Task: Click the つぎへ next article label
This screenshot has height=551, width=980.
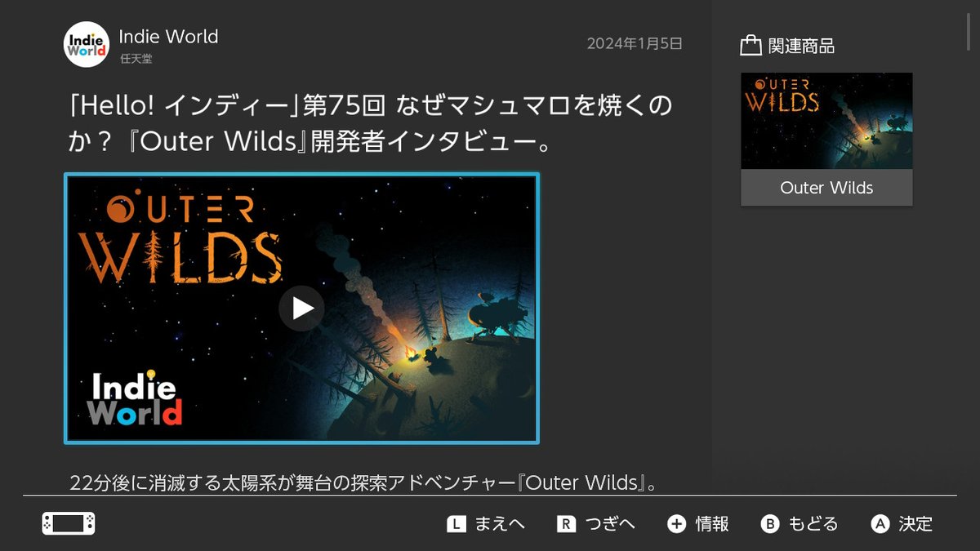Action: 609,524
